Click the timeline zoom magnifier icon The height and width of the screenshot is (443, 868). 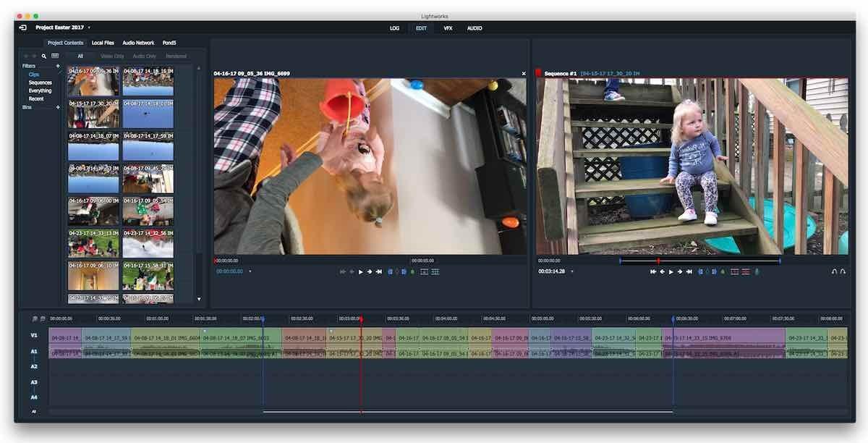(x=35, y=318)
